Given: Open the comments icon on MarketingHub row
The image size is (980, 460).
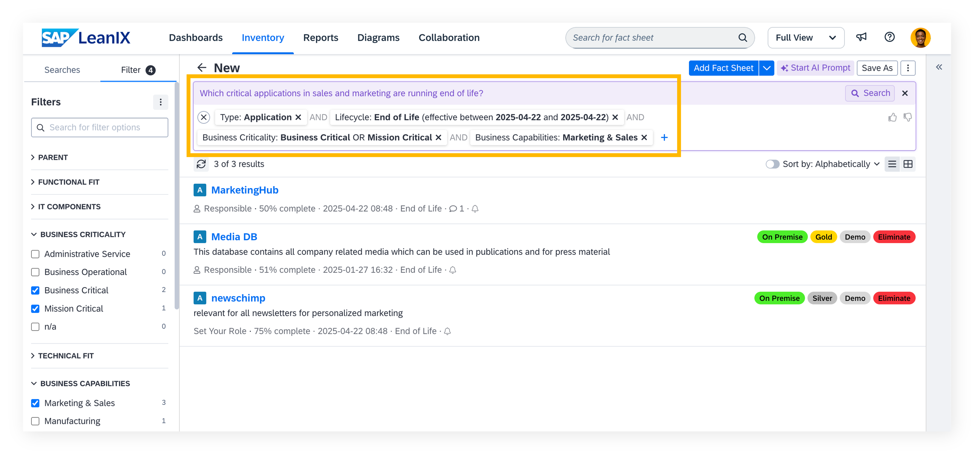Looking at the screenshot, I should point(453,209).
